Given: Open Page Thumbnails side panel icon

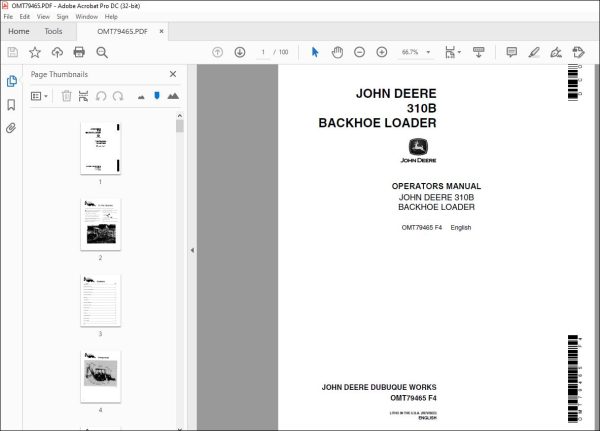Looking at the screenshot, I should coord(11,81).
